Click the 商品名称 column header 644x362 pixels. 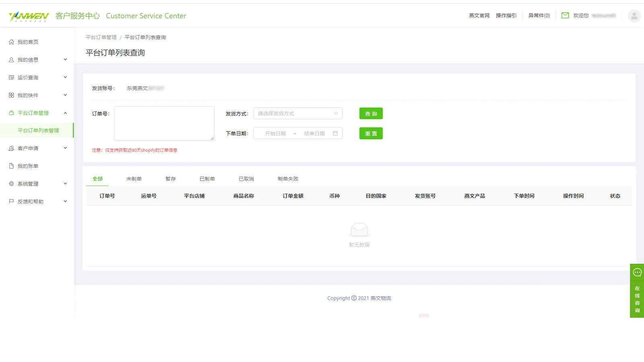244,196
